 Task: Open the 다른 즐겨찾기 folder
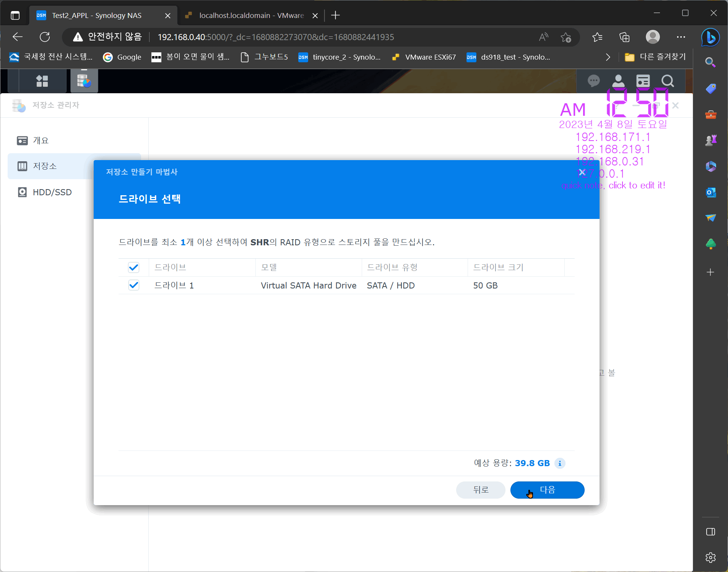tap(655, 57)
